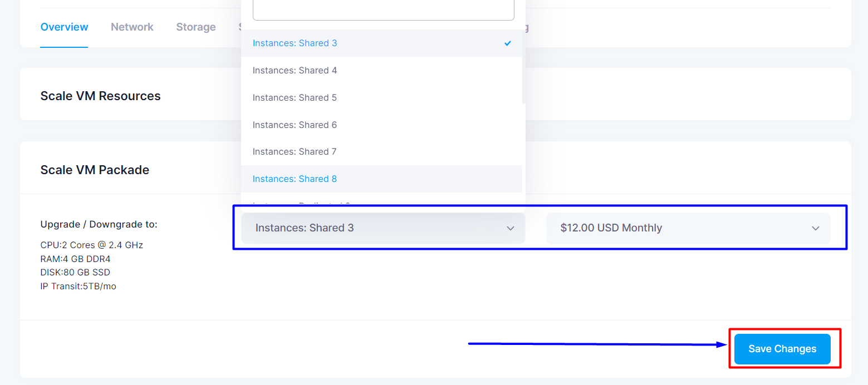Screen dimensions: 868x385
Task: Open the Network tab
Action: click(132, 27)
